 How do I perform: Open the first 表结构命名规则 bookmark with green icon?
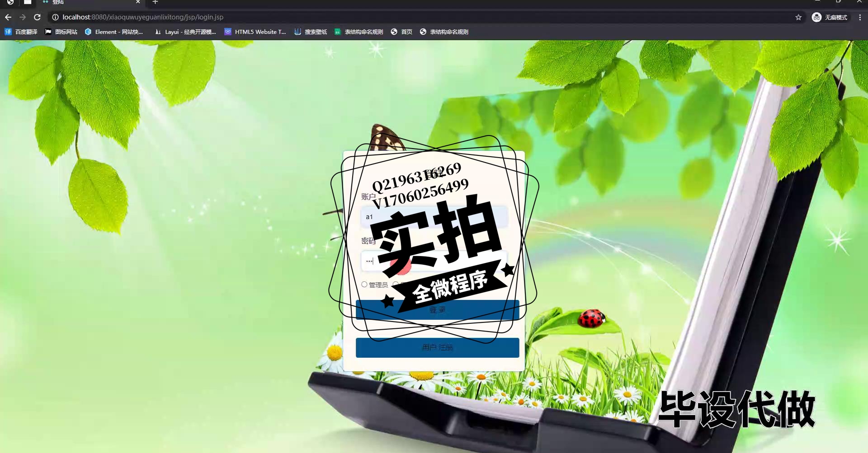point(359,32)
